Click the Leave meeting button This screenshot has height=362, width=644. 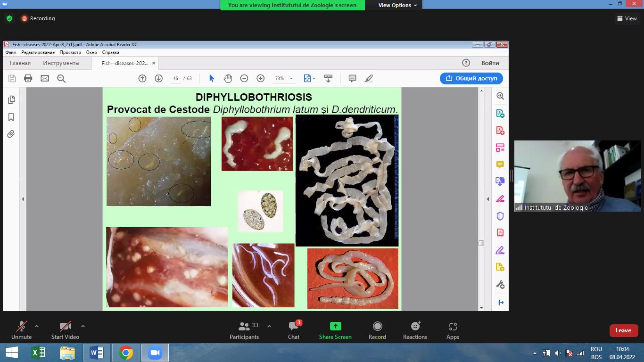coord(623,330)
